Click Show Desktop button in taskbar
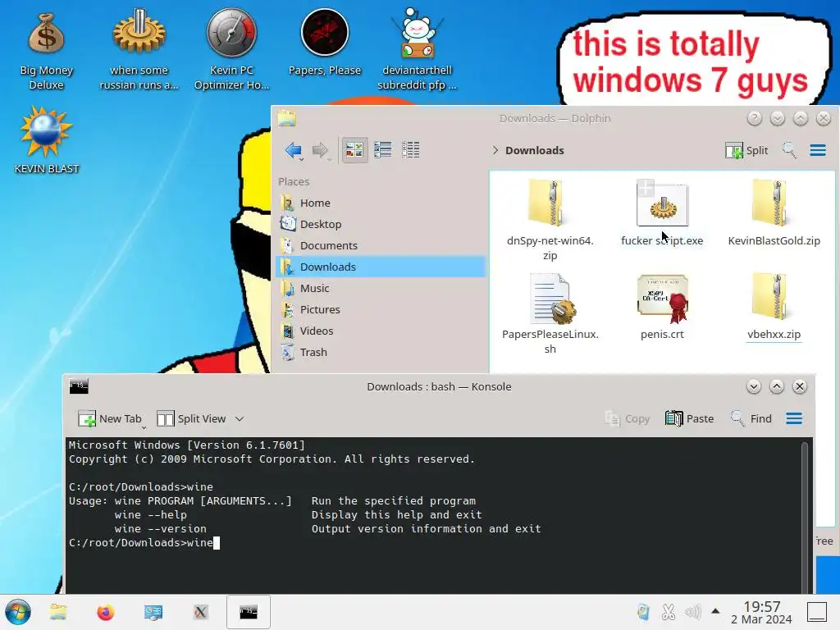Image resolution: width=840 pixels, height=630 pixels. [x=817, y=612]
